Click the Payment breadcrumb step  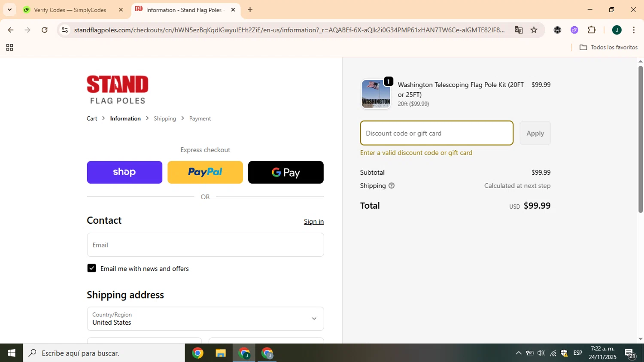pyautogui.click(x=200, y=119)
